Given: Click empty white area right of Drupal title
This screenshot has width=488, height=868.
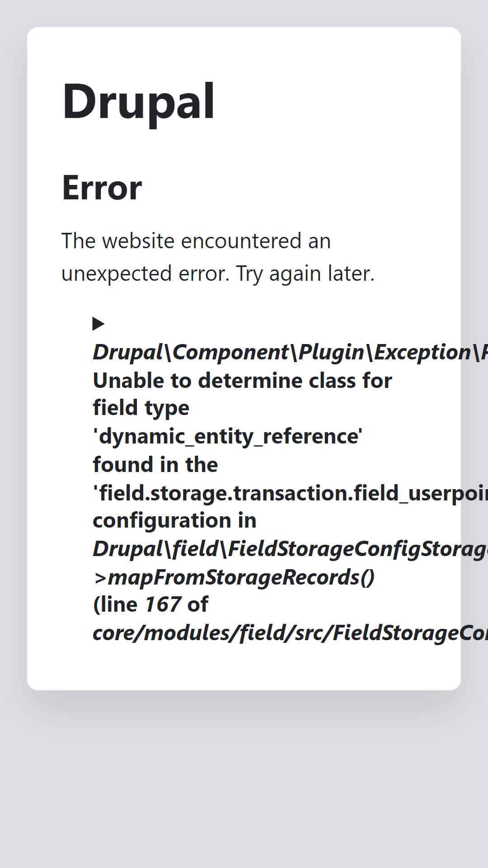Looking at the screenshot, I should pos(334,102).
